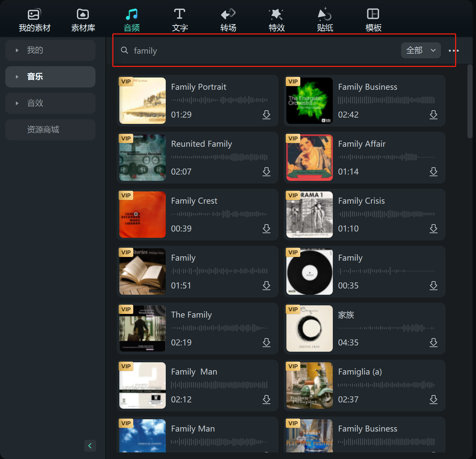
Task: Click the magnifier search icon
Action: point(124,50)
